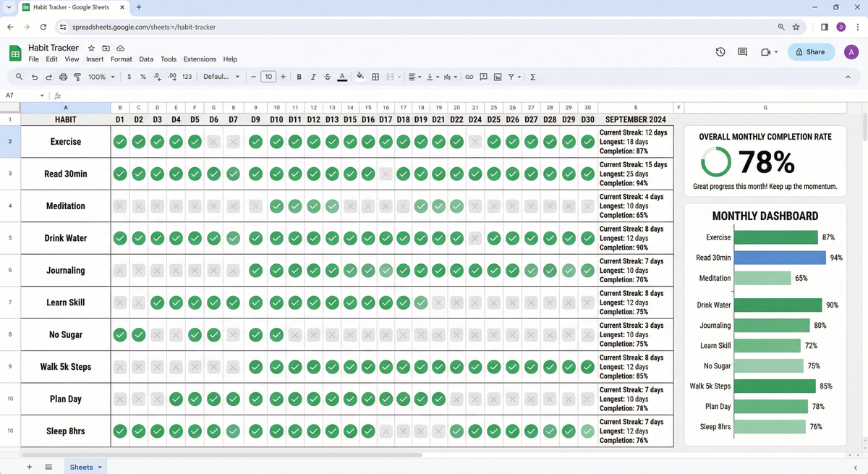Insert a comment from toolbar
Viewport: 868px width, 474px height.
pos(483,77)
